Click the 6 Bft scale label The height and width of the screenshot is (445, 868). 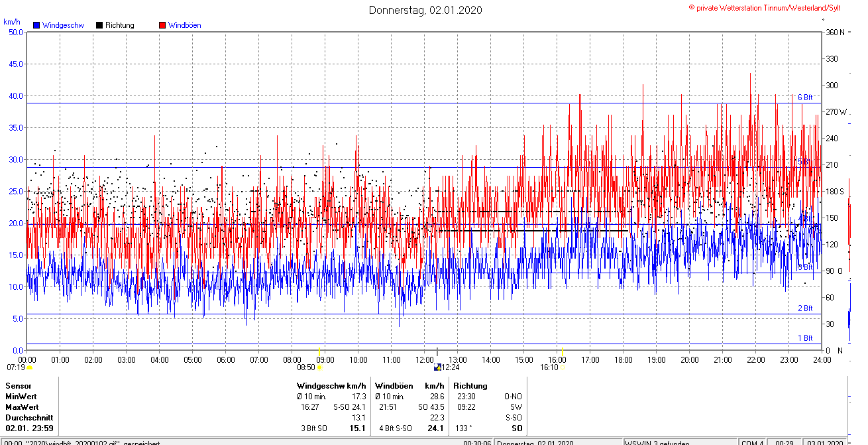(805, 97)
